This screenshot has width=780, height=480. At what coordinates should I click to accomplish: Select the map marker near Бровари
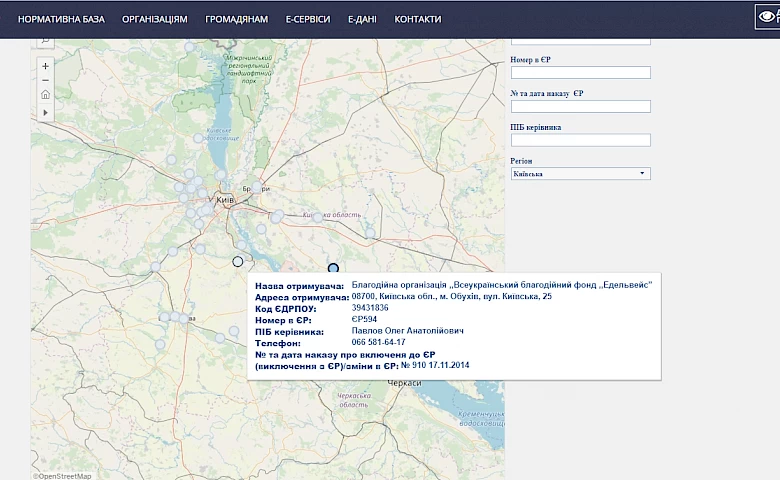click(257, 187)
